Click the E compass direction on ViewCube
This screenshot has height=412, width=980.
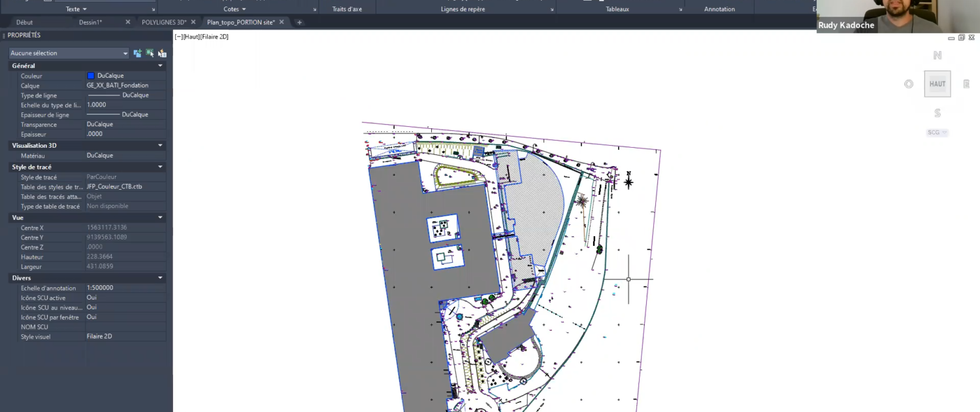[966, 84]
